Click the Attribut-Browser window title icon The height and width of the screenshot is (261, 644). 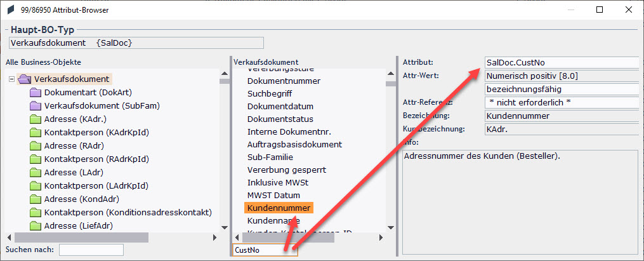(x=11, y=10)
